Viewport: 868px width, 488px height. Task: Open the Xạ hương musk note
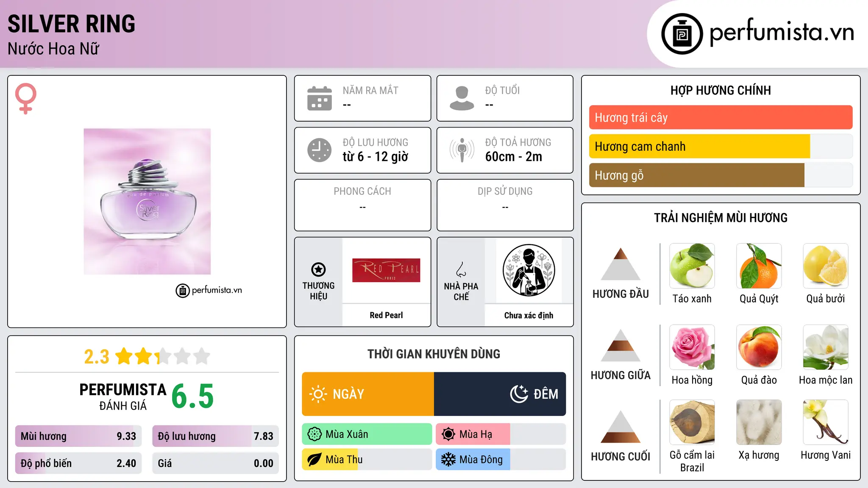(x=759, y=430)
